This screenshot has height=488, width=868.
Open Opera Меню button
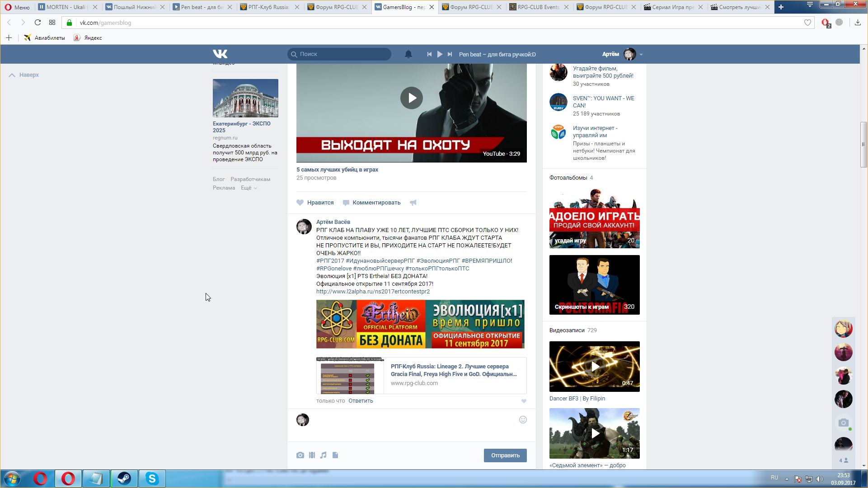click(x=17, y=7)
